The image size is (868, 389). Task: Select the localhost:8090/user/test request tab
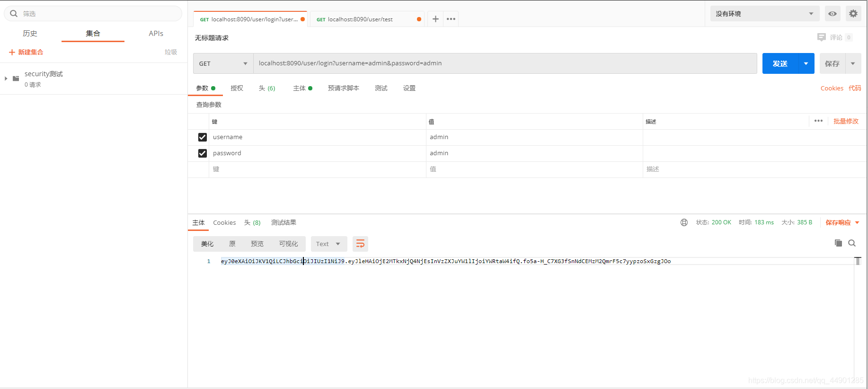tap(367, 19)
